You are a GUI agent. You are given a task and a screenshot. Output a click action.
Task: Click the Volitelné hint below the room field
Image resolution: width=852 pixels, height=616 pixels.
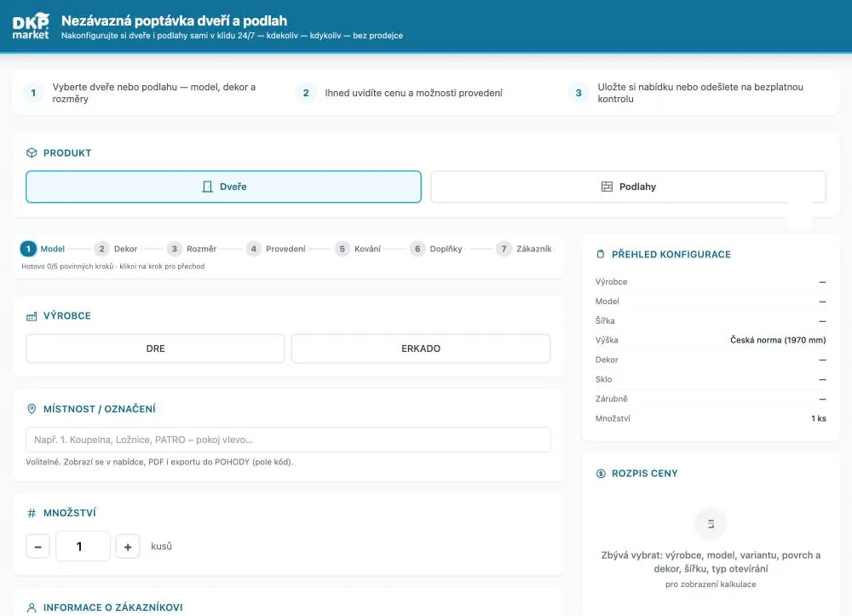[x=159, y=463]
